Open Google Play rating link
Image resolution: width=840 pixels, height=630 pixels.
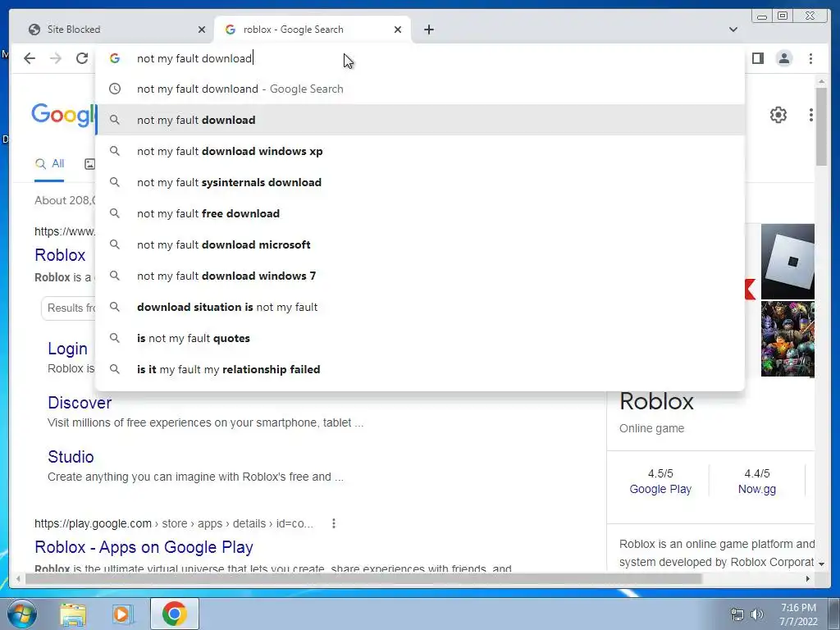point(660,489)
